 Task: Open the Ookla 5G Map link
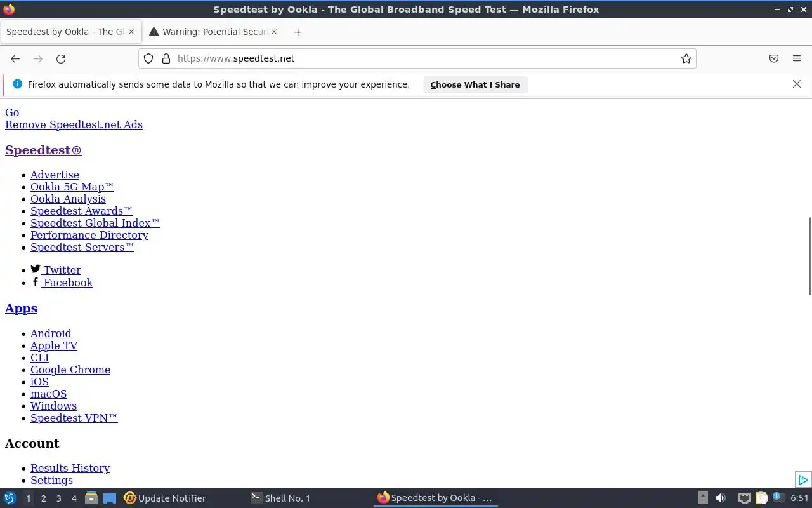(72, 187)
